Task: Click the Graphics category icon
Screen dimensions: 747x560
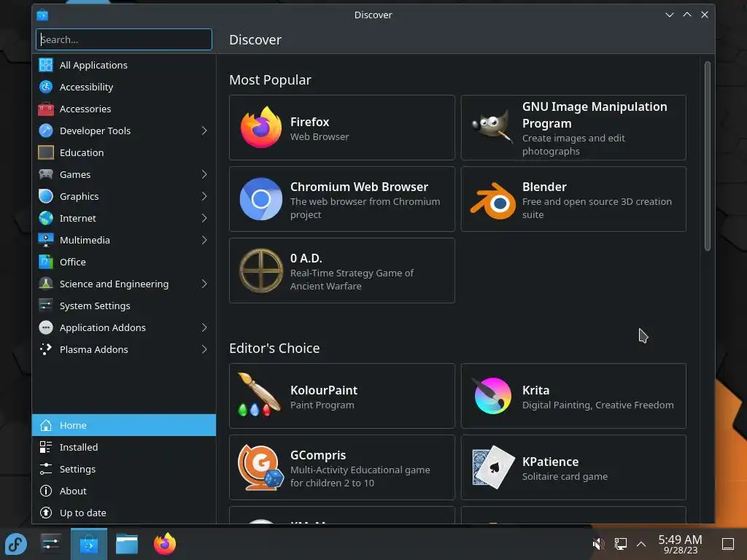Action: point(46,196)
